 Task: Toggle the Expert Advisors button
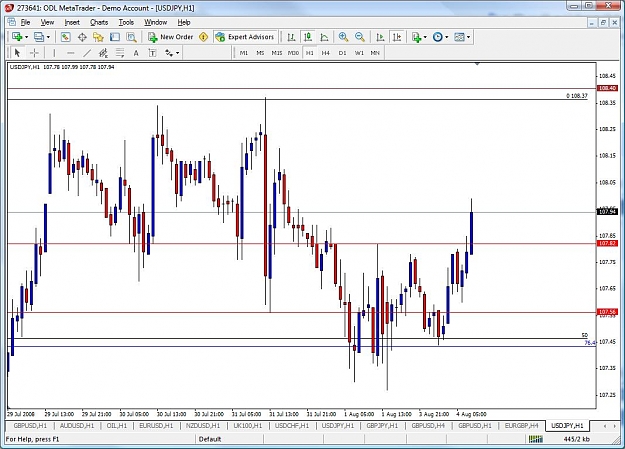coord(245,37)
